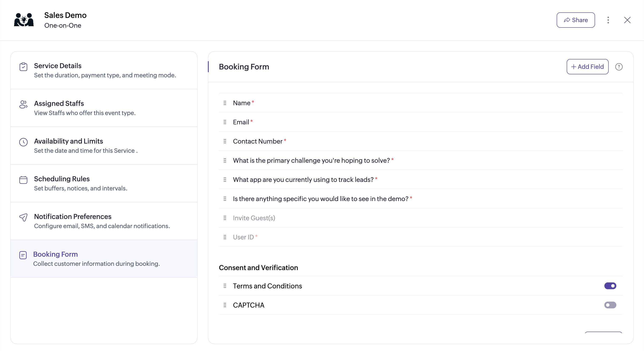Click the help question mark icon
The image size is (644, 351).
click(619, 67)
